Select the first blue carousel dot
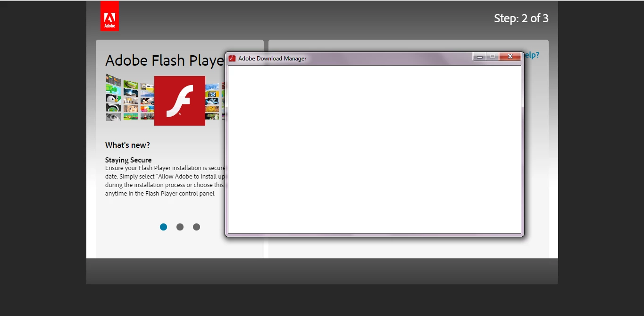This screenshot has height=316, width=644. point(163,227)
